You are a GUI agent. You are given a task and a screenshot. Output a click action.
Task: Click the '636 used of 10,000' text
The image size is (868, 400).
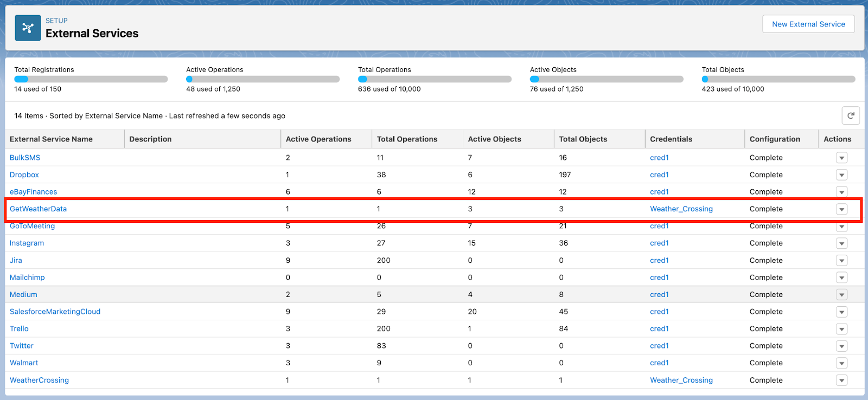(x=390, y=89)
